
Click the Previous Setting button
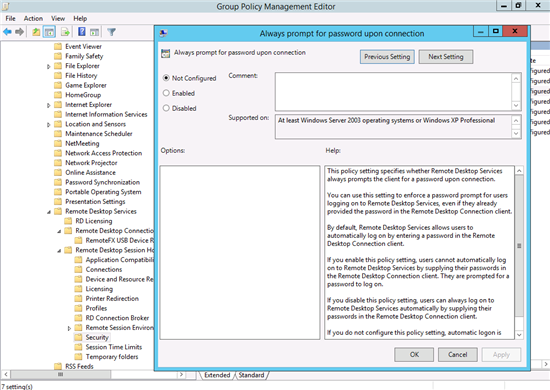[x=387, y=57]
